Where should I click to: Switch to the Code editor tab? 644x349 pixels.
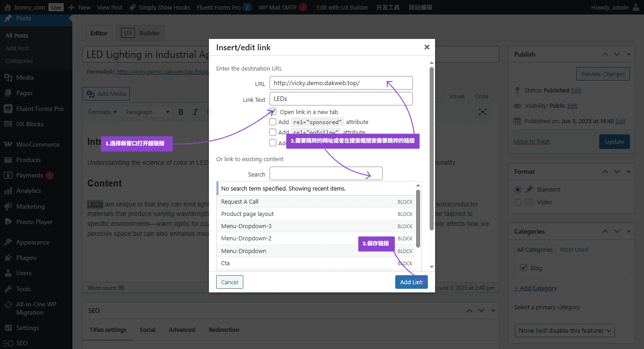(x=481, y=96)
